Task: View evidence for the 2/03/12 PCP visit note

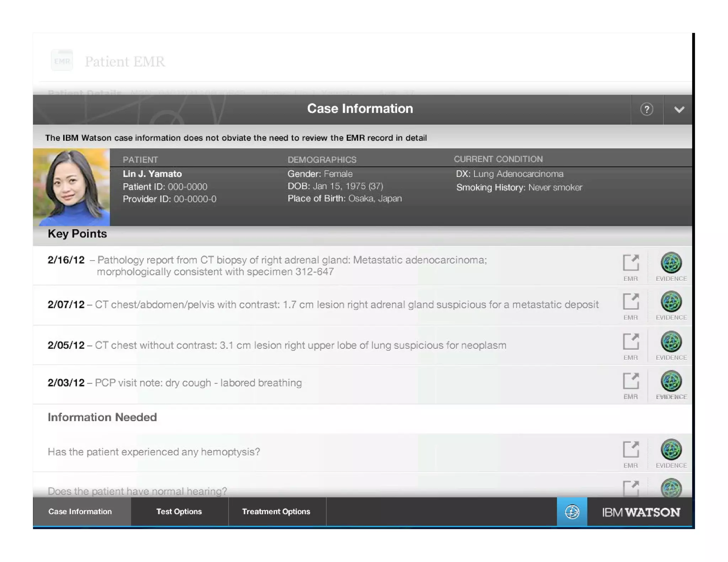Action: 671,385
